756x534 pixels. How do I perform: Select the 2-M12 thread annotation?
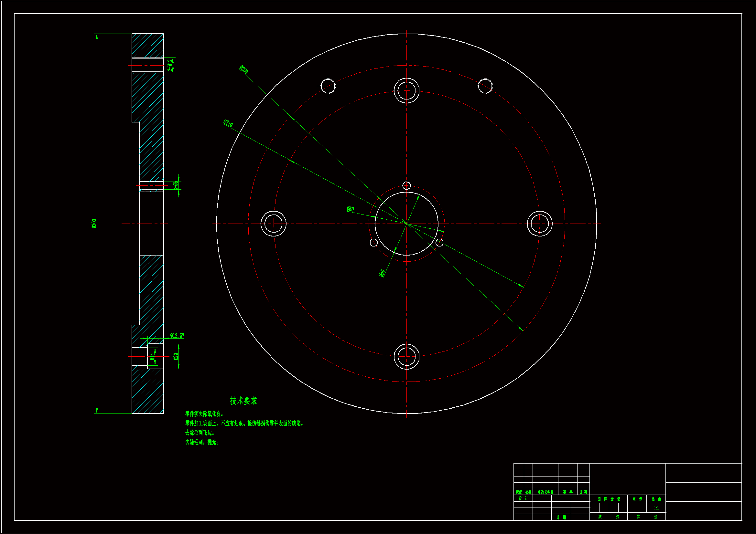[170, 65]
